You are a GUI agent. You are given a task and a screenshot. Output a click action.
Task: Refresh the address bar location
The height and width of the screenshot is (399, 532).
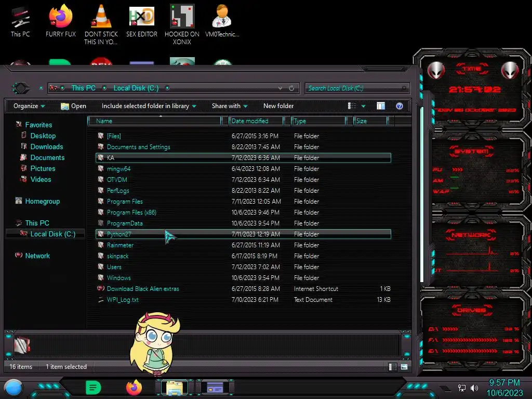[291, 88]
